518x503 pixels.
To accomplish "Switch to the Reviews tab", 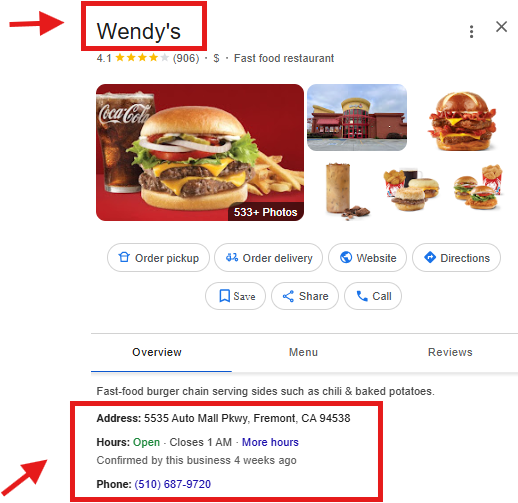I will point(450,352).
